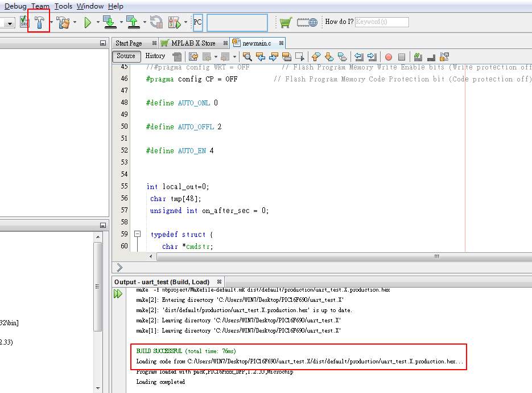The height and width of the screenshot is (393, 532).
Task: Click Find Previous Occurrence icon
Action: (x=261, y=57)
